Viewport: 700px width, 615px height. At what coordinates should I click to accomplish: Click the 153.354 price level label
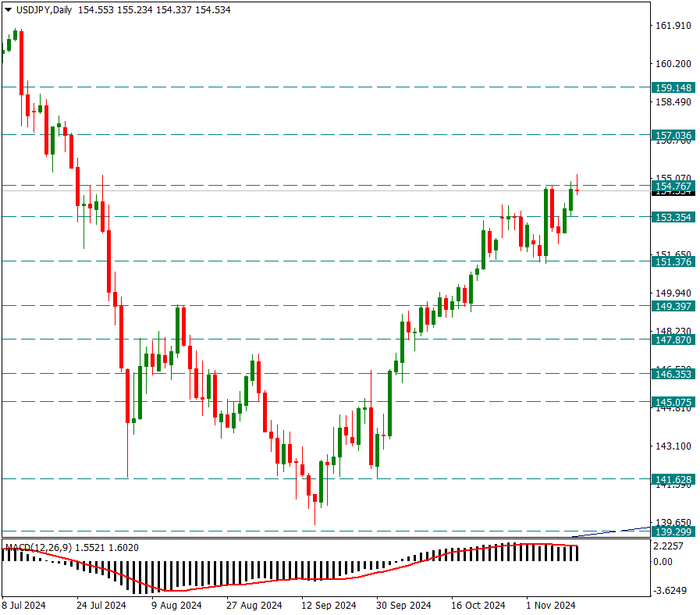(672, 217)
